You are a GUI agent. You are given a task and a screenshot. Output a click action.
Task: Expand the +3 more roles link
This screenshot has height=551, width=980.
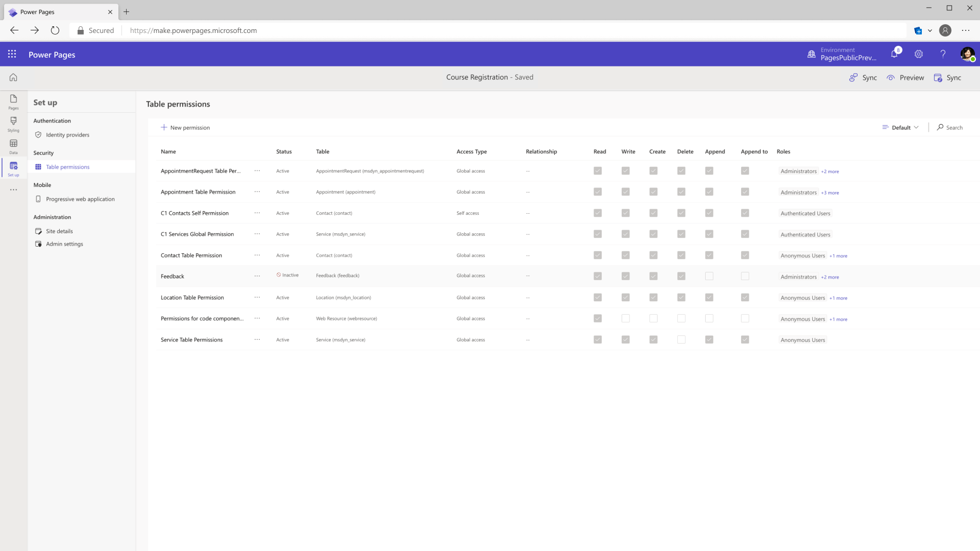click(x=830, y=193)
